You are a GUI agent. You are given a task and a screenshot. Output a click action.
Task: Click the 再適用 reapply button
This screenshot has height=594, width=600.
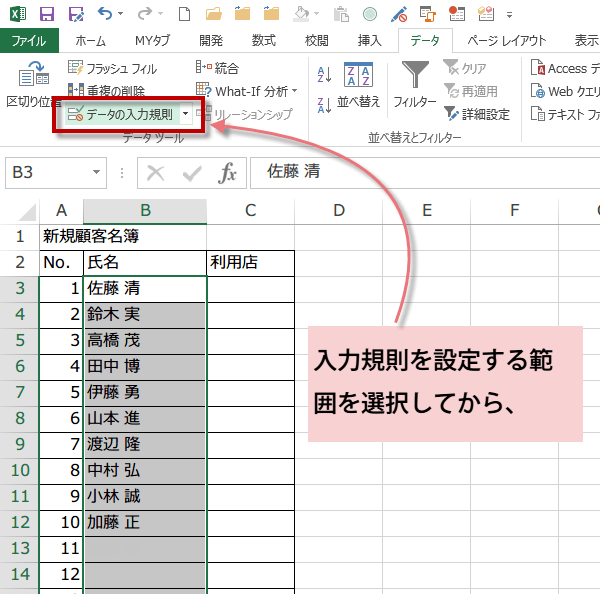coord(471,91)
